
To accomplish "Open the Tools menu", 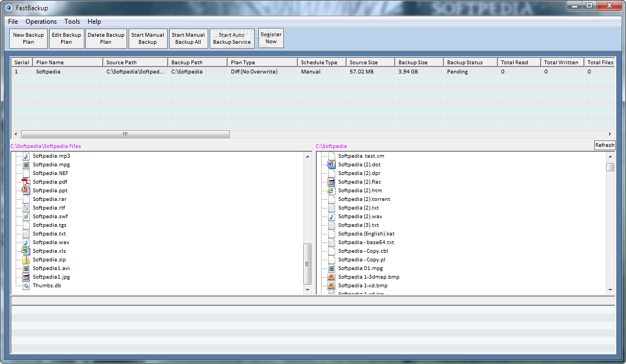I will (72, 22).
